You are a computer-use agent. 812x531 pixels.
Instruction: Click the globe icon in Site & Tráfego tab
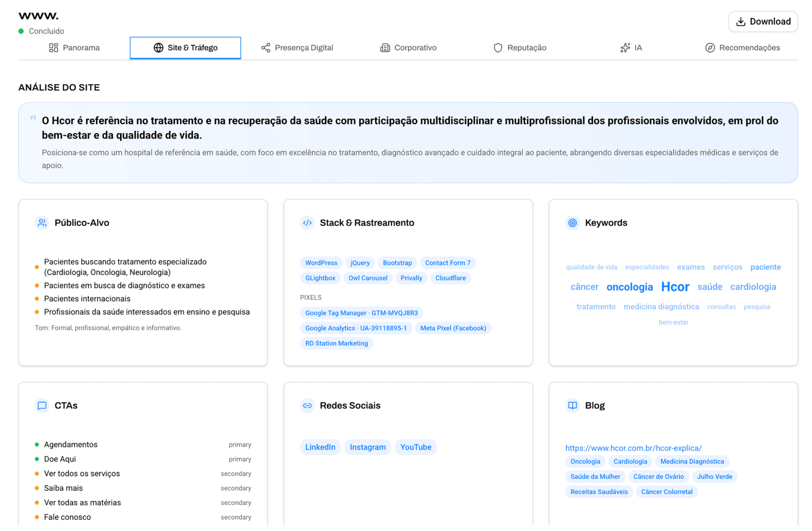tap(158, 47)
